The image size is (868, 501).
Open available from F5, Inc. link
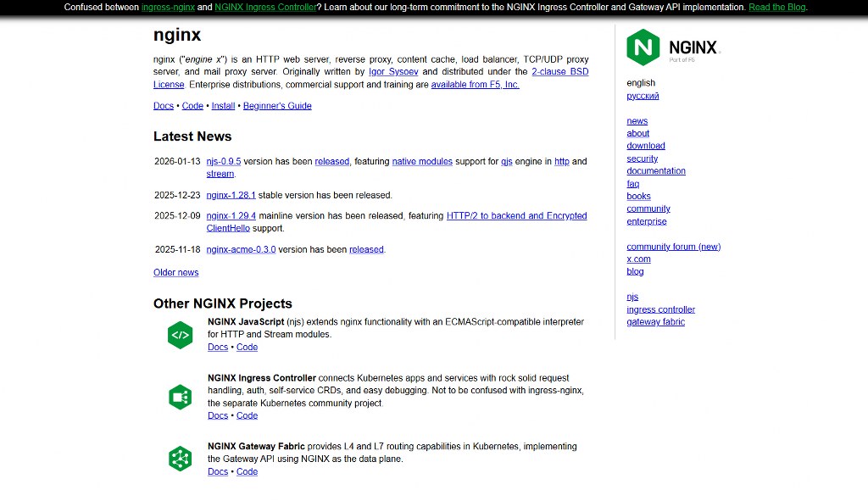pos(475,84)
